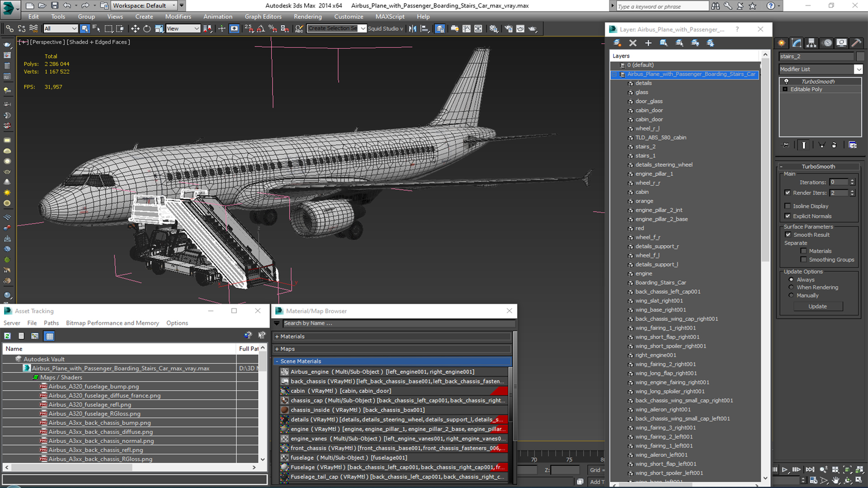This screenshot has width=868, height=488.
Task: Expand Materials group in Material Browser
Action: coord(277,337)
